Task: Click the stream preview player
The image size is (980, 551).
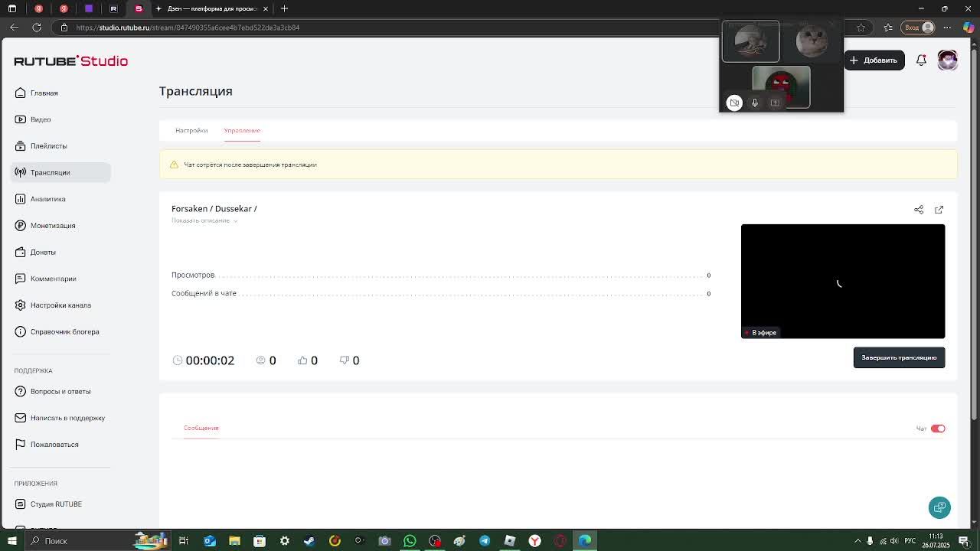Action: [843, 281]
